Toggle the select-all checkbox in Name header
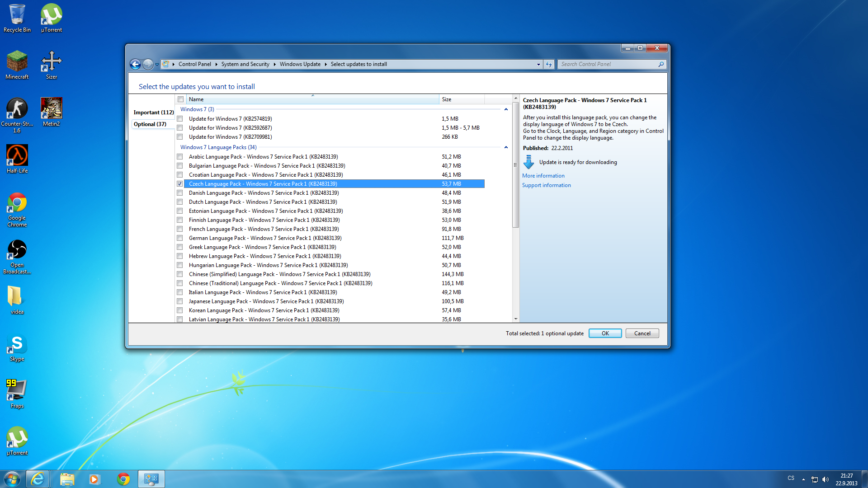 [181, 99]
